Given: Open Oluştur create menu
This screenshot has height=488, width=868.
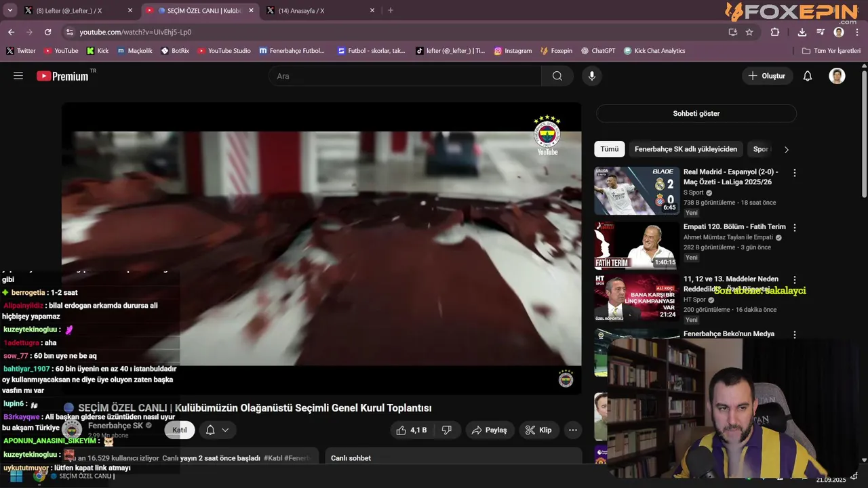Looking at the screenshot, I should pos(767,76).
